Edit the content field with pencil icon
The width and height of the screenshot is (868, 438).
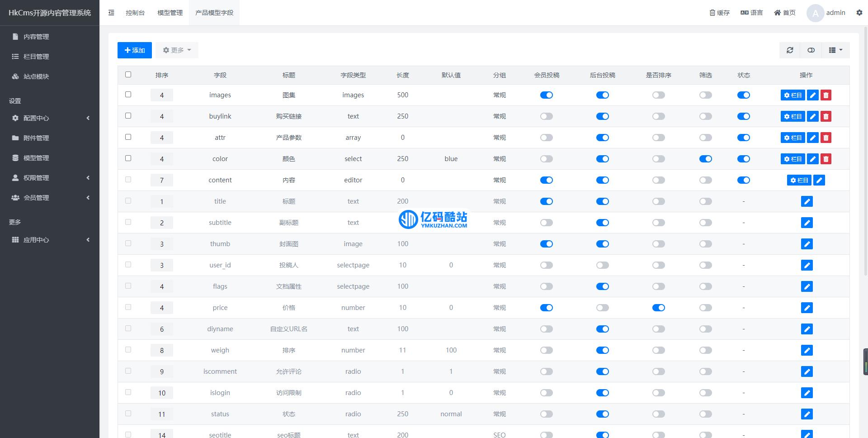point(819,180)
